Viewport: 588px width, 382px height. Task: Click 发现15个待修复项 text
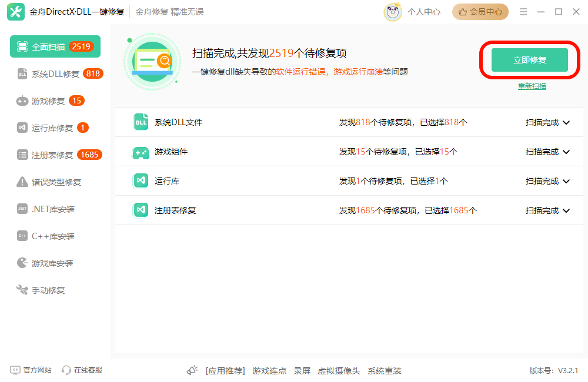click(373, 152)
